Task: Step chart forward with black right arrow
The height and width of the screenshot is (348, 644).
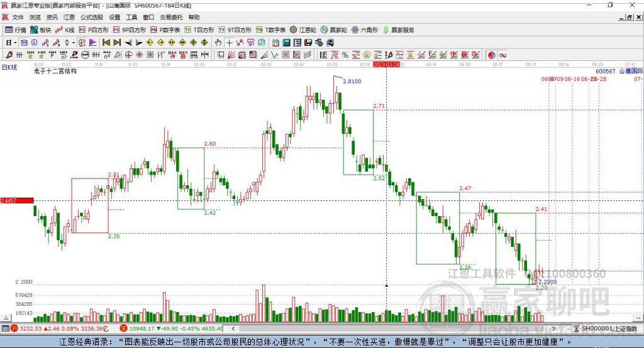Action: pos(139,42)
